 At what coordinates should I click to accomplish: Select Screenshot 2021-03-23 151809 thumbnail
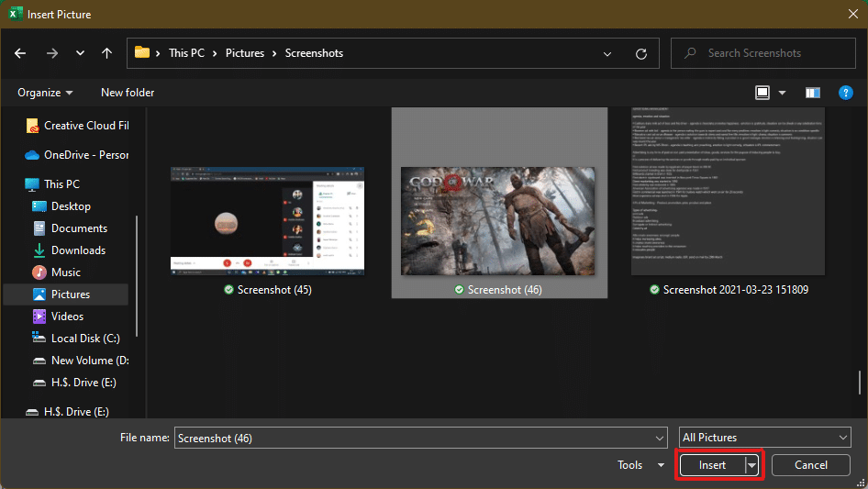point(728,191)
